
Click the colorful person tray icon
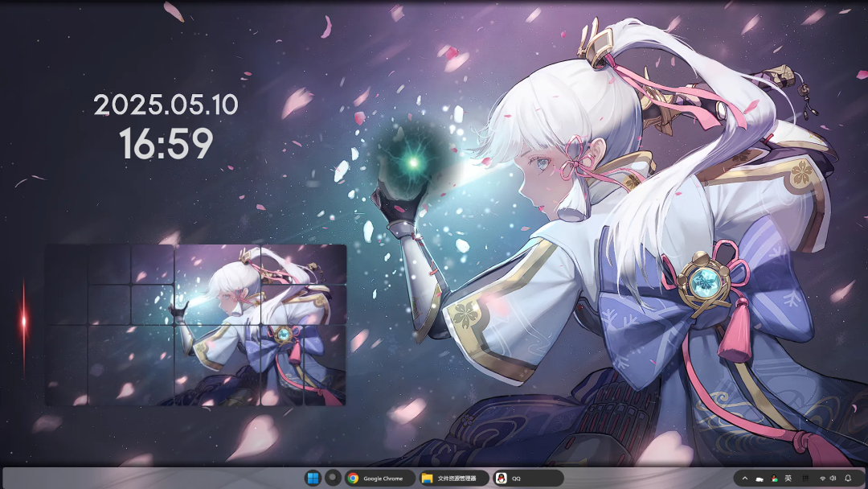pos(774,479)
